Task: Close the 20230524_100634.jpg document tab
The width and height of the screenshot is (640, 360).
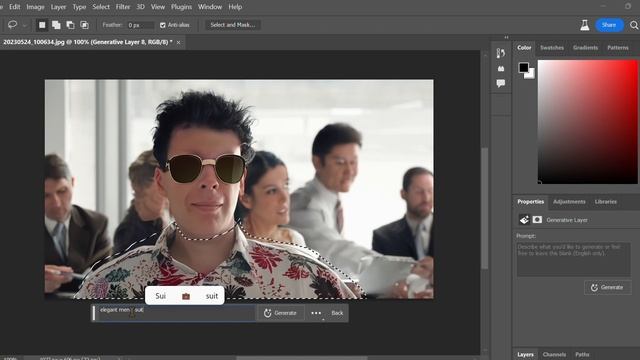Action: pos(178,42)
